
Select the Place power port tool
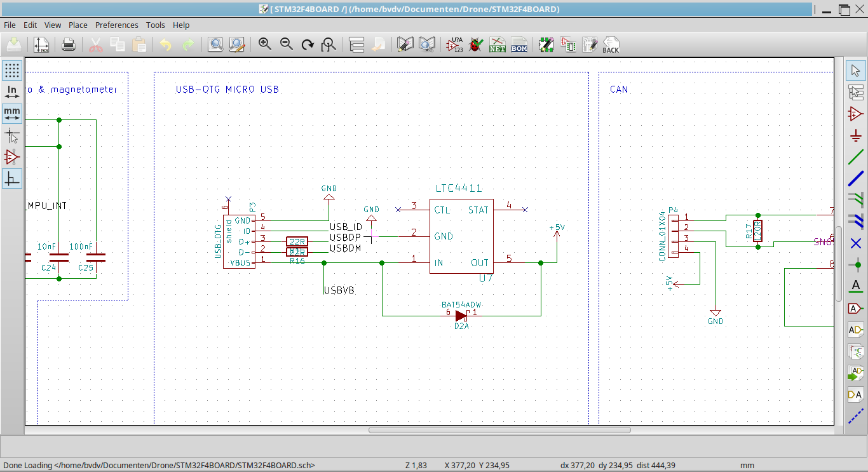(x=856, y=135)
